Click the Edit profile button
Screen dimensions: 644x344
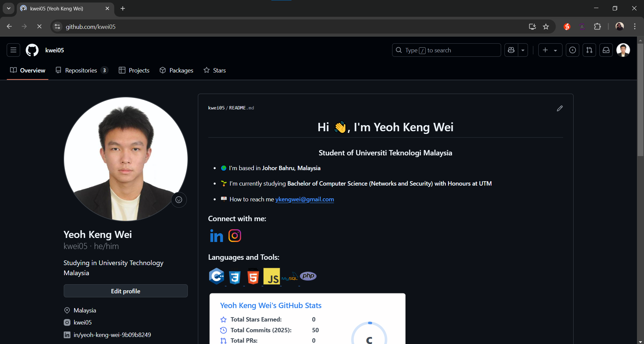tap(125, 291)
